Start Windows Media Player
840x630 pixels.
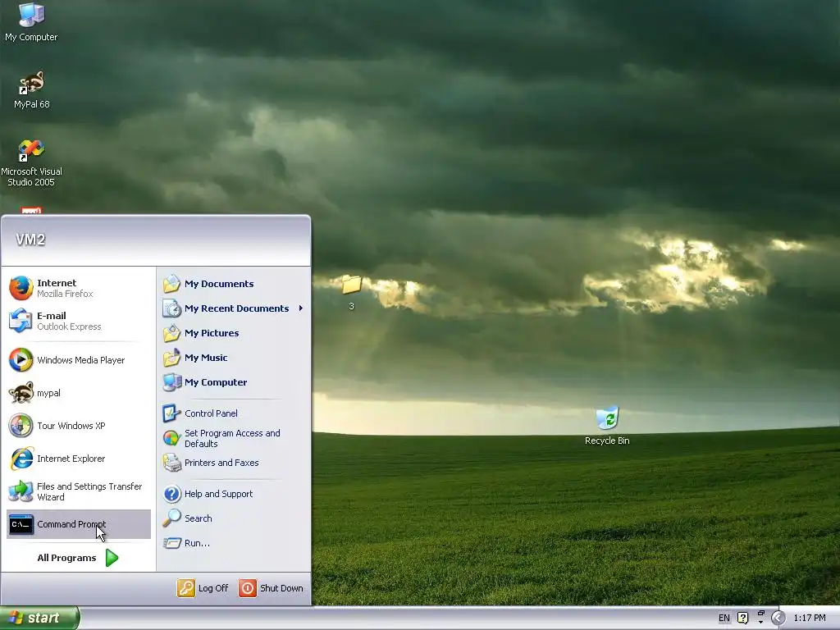78,360
